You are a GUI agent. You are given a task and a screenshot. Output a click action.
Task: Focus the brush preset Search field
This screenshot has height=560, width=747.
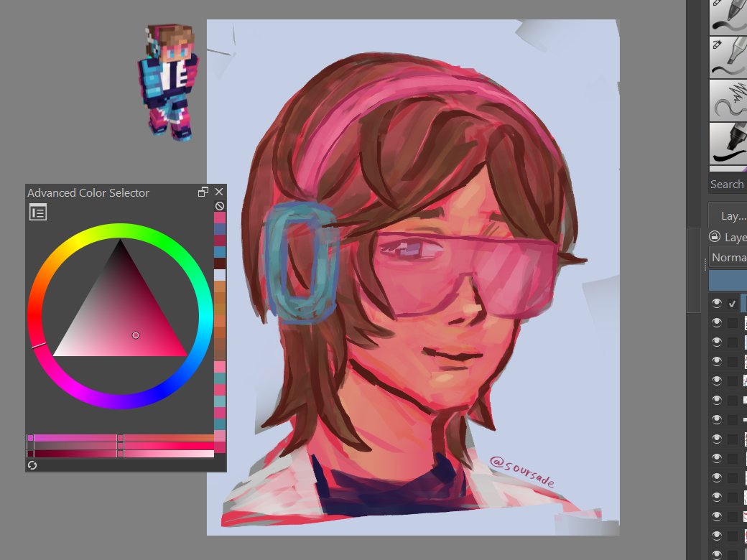728,185
